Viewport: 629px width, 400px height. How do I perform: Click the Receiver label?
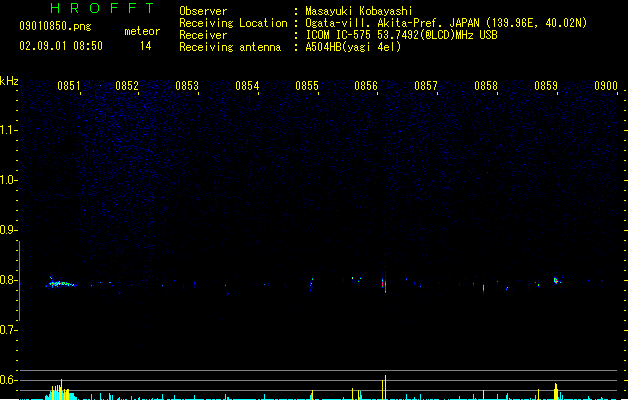(203, 35)
